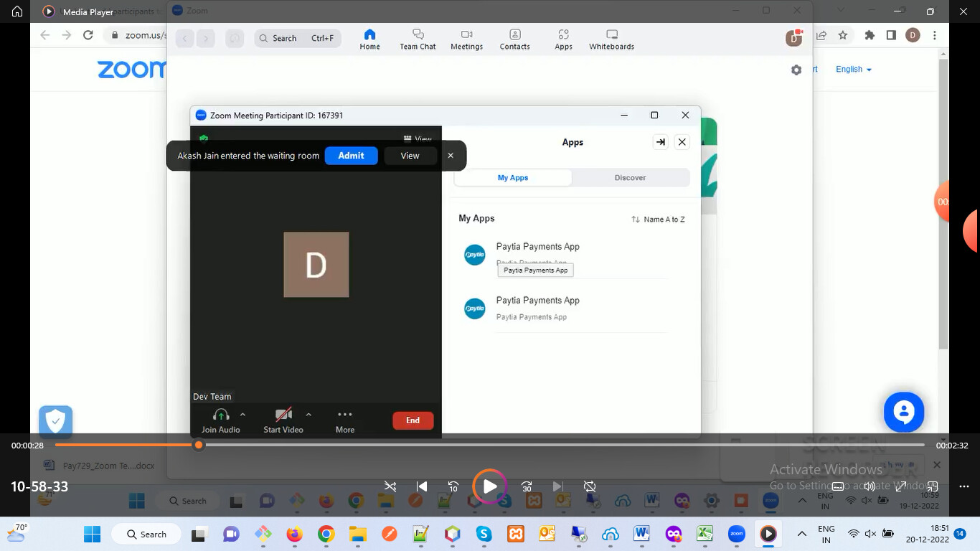Show hidden system tray icons
The height and width of the screenshot is (551, 980).
tap(802, 534)
